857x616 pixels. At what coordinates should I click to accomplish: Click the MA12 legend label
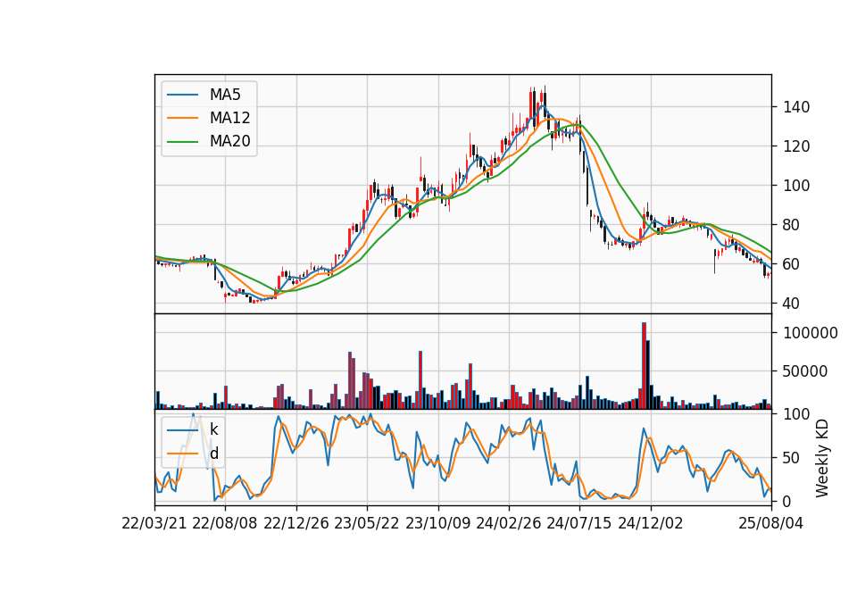point(229,118)
